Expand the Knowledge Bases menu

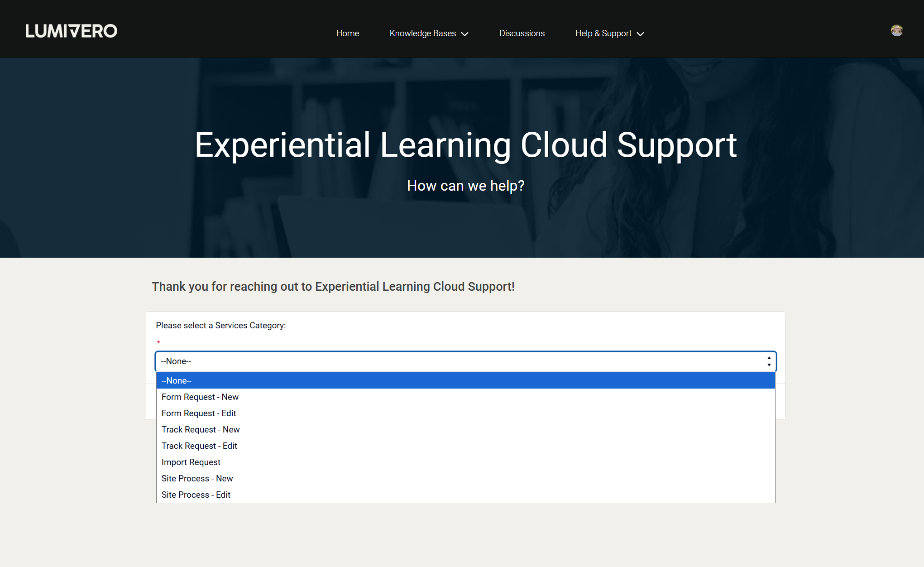point(429,34)
